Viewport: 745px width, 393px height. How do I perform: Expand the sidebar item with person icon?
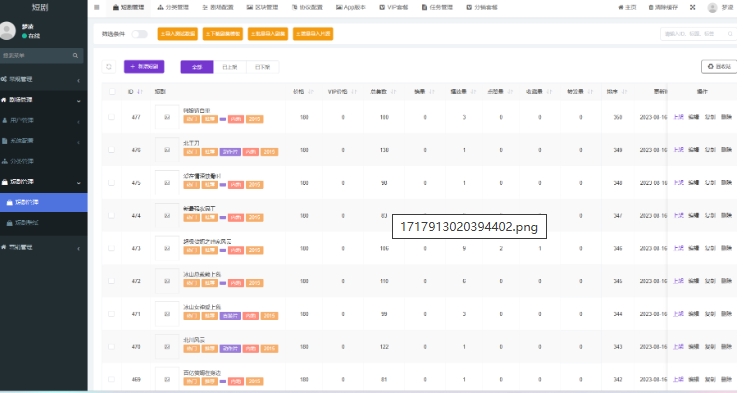pyautogui.click(x=43, y=120)
